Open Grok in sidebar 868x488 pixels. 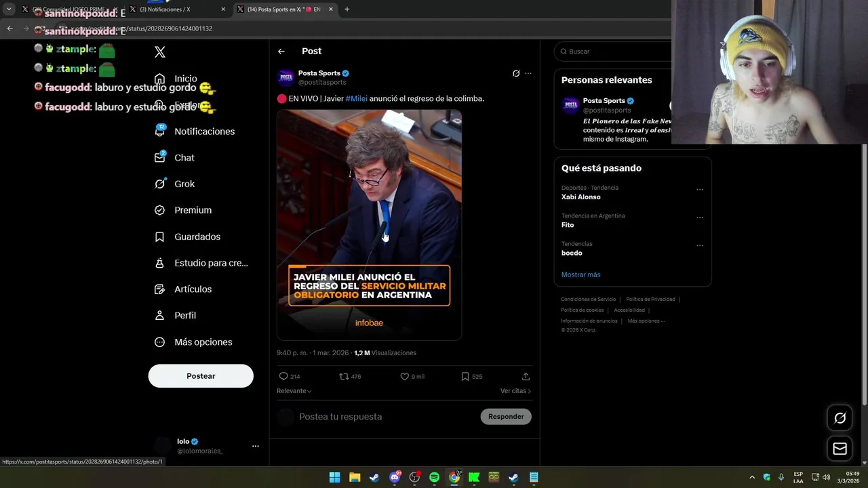click(184, 184)
